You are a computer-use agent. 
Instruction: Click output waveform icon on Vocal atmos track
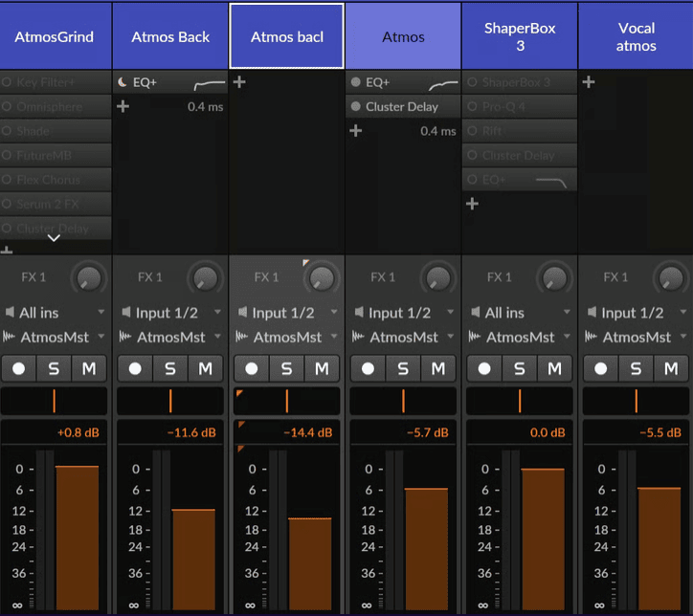pyautogui.click(x=591, y=337)
